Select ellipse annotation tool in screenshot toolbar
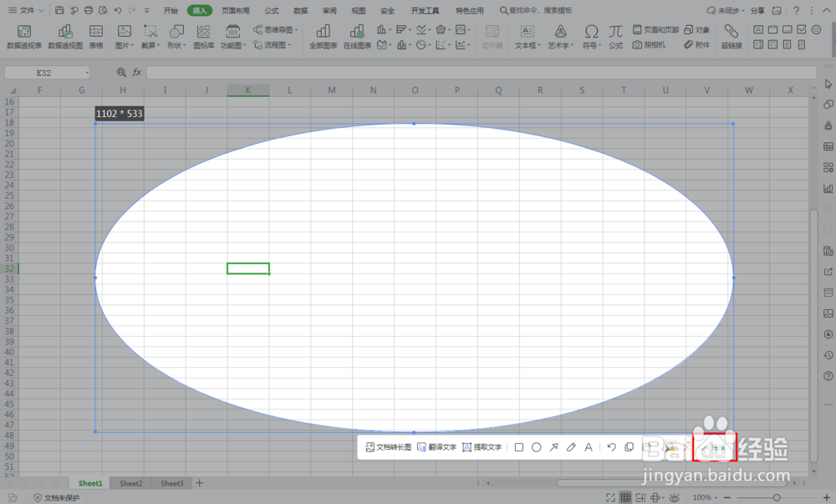836x504 pixels. pos(537,447)
